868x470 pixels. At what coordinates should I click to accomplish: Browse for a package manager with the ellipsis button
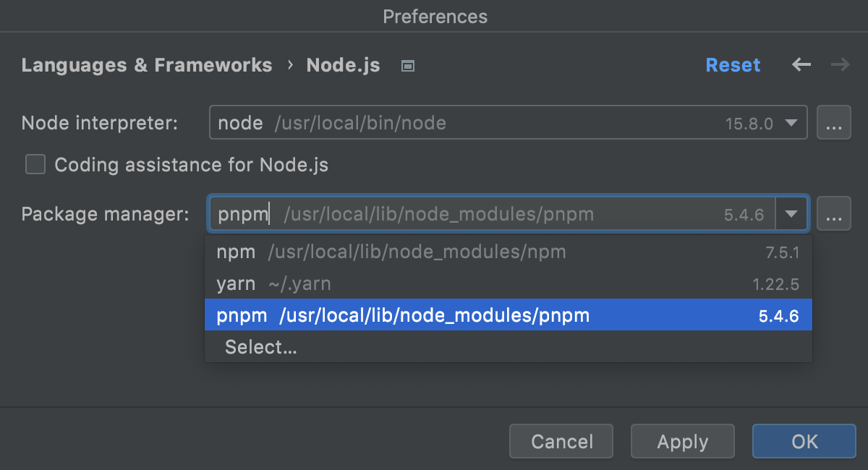834,213
